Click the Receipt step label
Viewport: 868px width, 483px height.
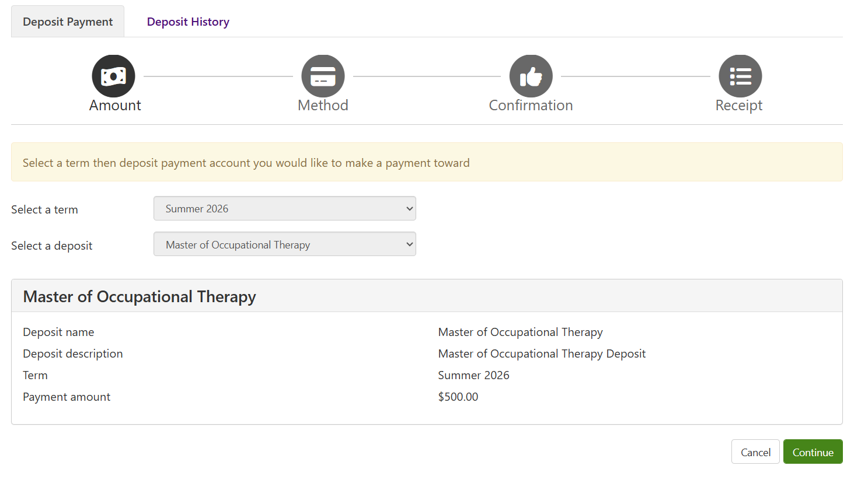click(x=739, y=106)
